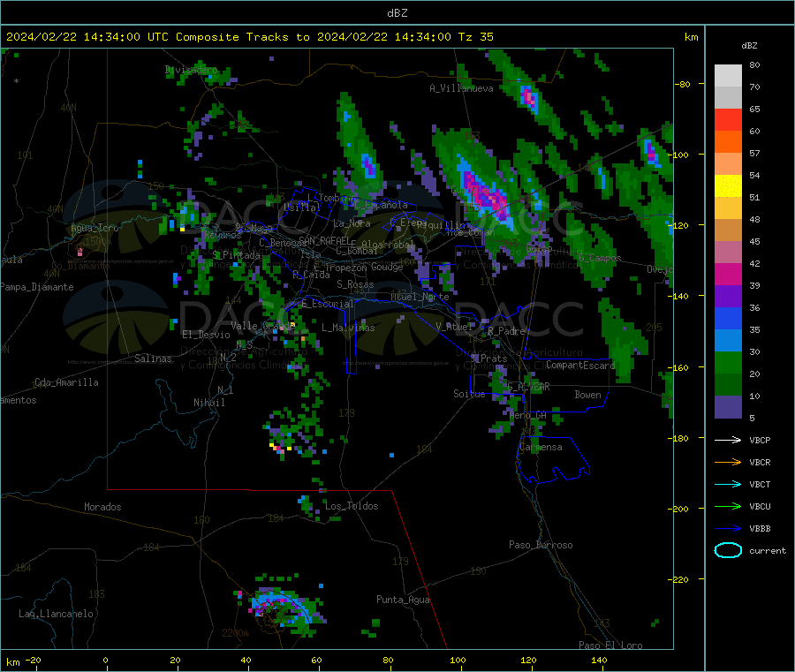Click the 'Cda_Amarilla' map label
Image resolution: width=795 pixels, height=672 pixels.
pos(66,382)
